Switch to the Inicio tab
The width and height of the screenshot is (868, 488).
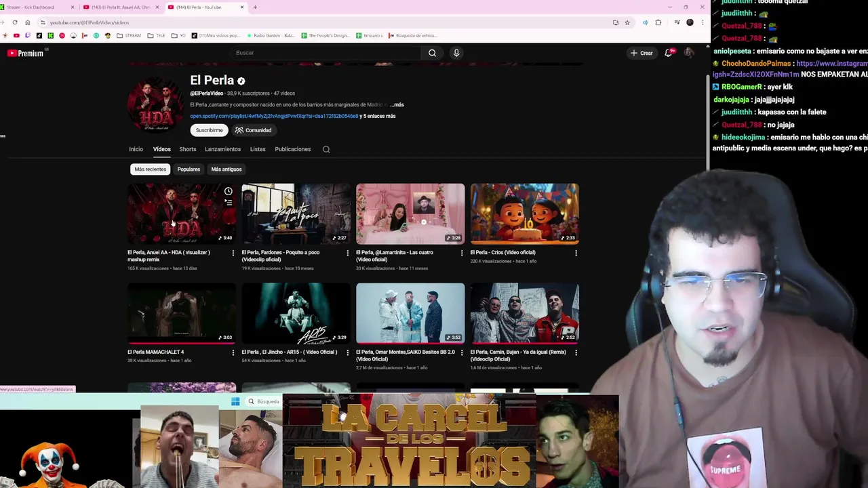tap(136, 149)
